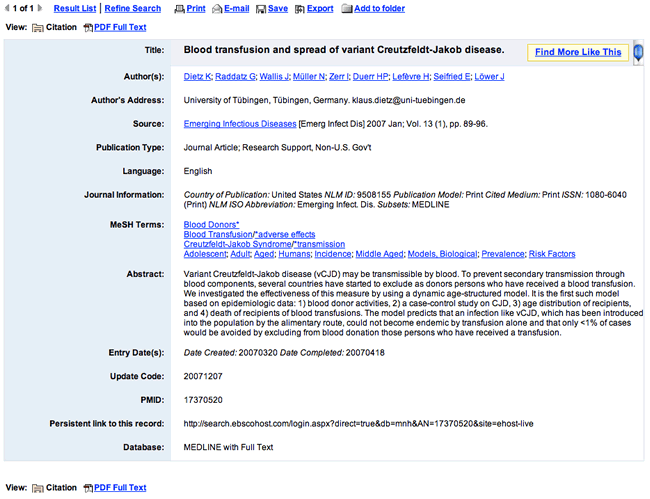
Task: Click Adult MeSH term
Action: [x=240, y=254]
